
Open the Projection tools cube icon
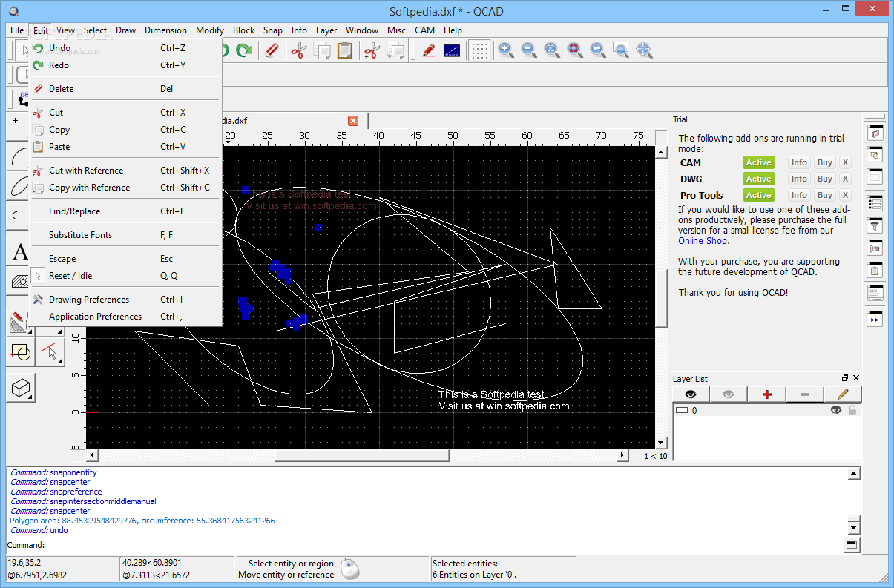coord(20,386)
